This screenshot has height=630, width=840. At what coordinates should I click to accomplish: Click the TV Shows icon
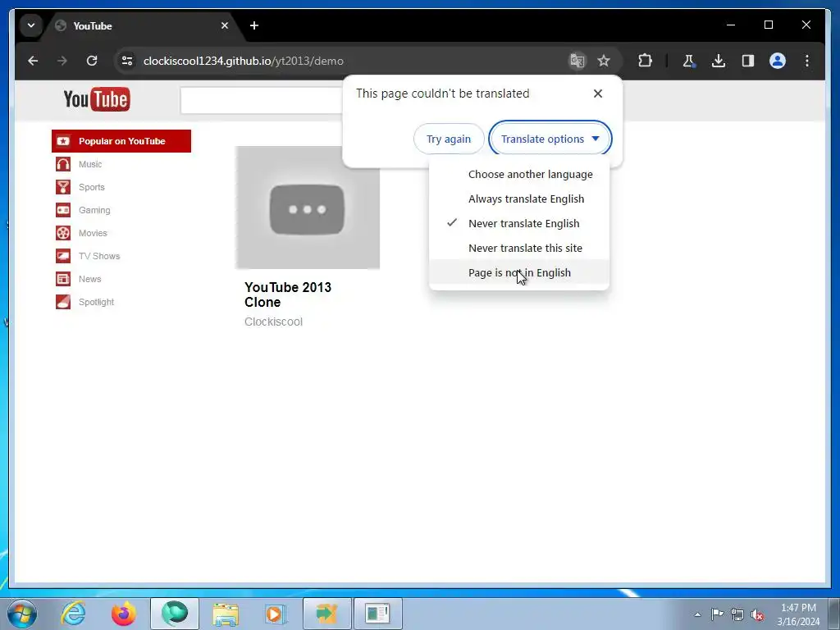pyautogui.click(x=63, y=256)
